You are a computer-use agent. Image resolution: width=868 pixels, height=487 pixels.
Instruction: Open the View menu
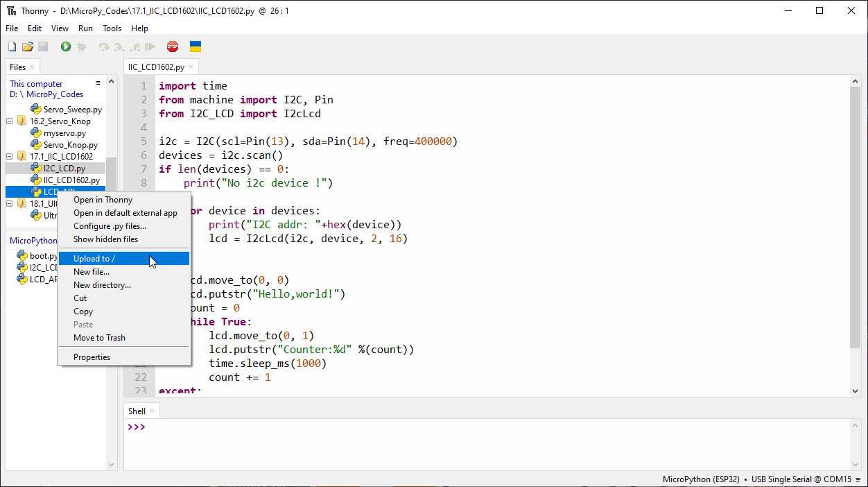[60, 28]
